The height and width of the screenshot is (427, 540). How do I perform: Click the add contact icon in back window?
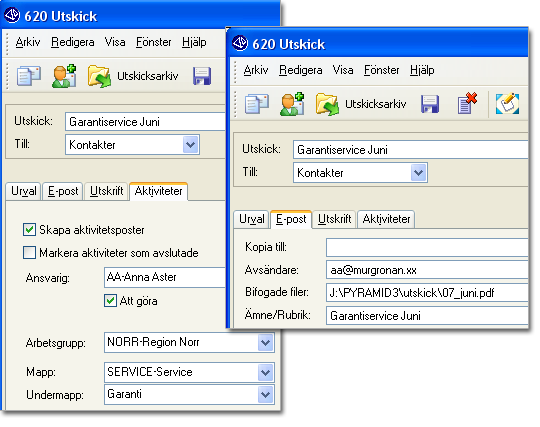click(64, 76)
